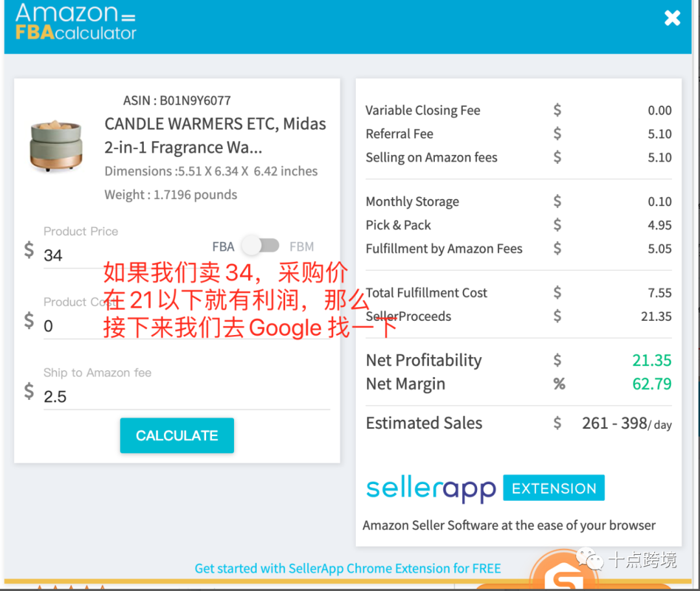Click Amazon Seller Software tagline text
Screen dimensions: 700x591
(509, 526)
